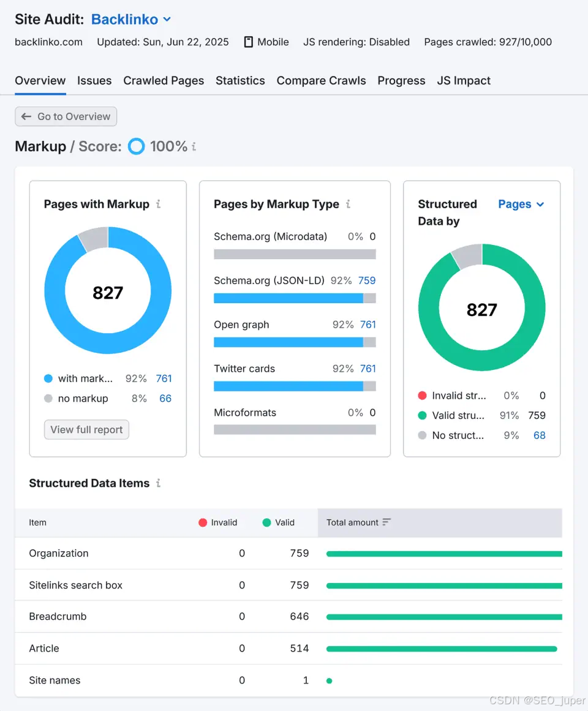Click the green Valid structured data legend dot
588x711 pixels.
(422, 415)
